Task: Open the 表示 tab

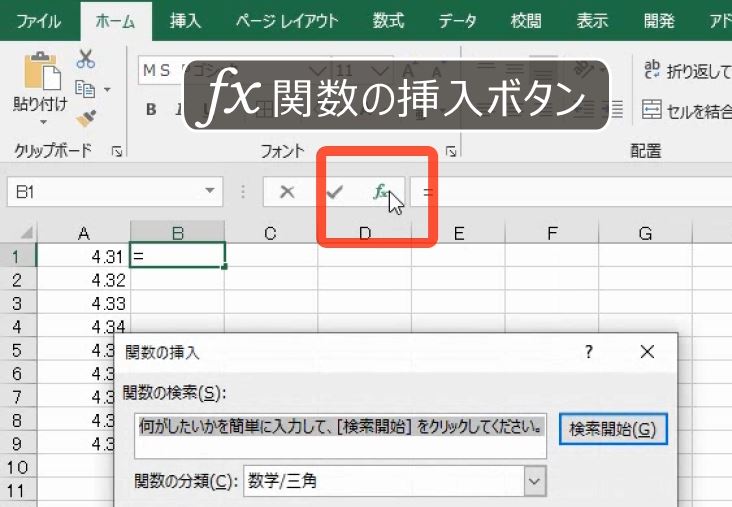Action: (592, 21)
